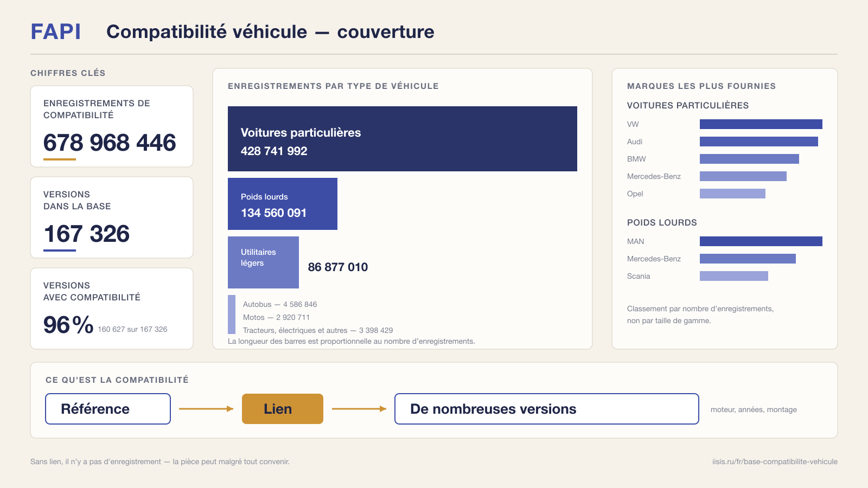
Task: Open the iisis.ru/fr/base-compatibilite-vehicule link
Action: 775,461
